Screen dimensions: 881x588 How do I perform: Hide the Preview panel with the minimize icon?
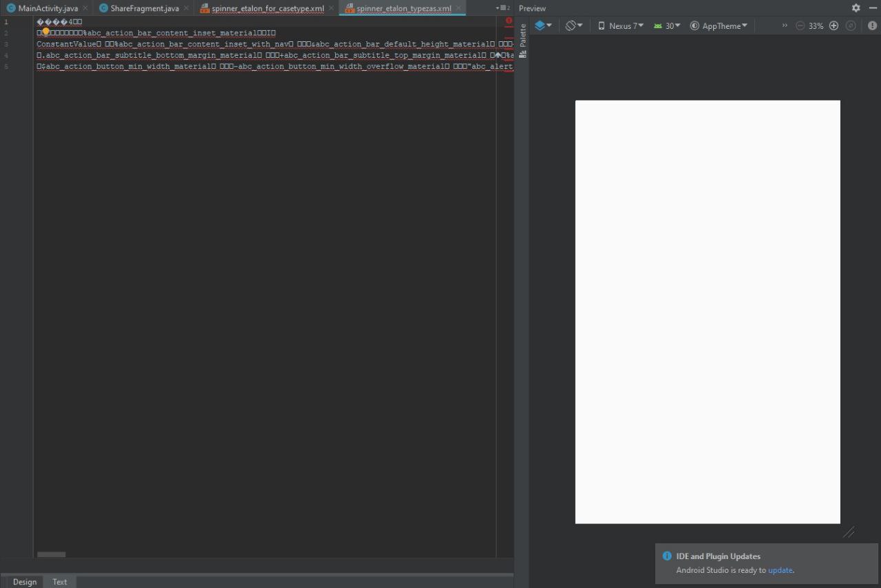[x=873, y=8]
